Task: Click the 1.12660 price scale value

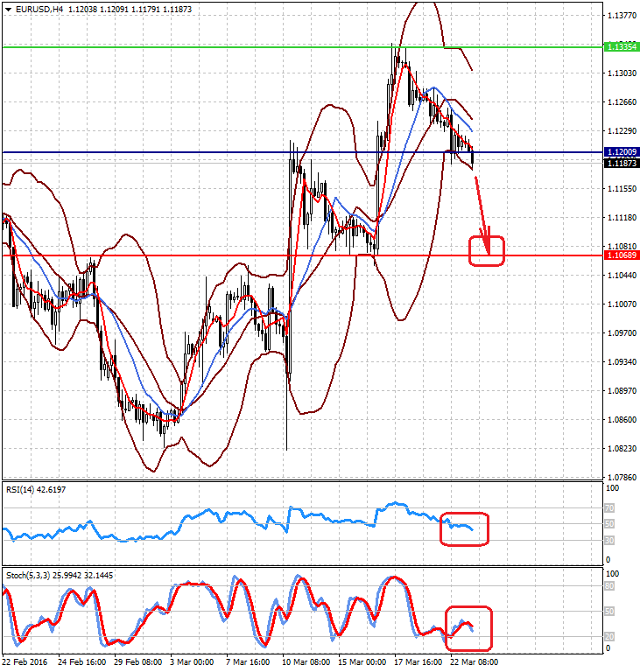Action: (x=622, y=102)
